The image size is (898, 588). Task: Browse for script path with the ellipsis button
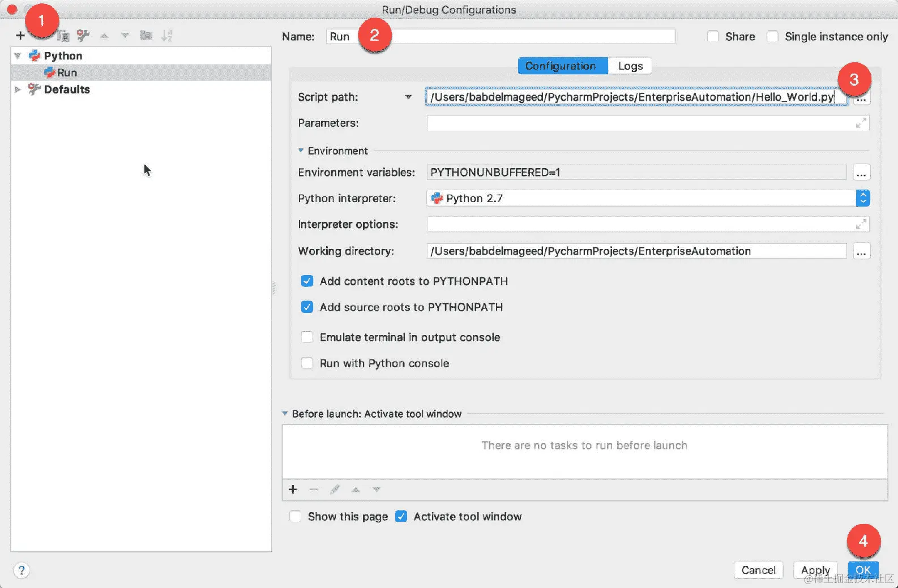pos(861,99)
